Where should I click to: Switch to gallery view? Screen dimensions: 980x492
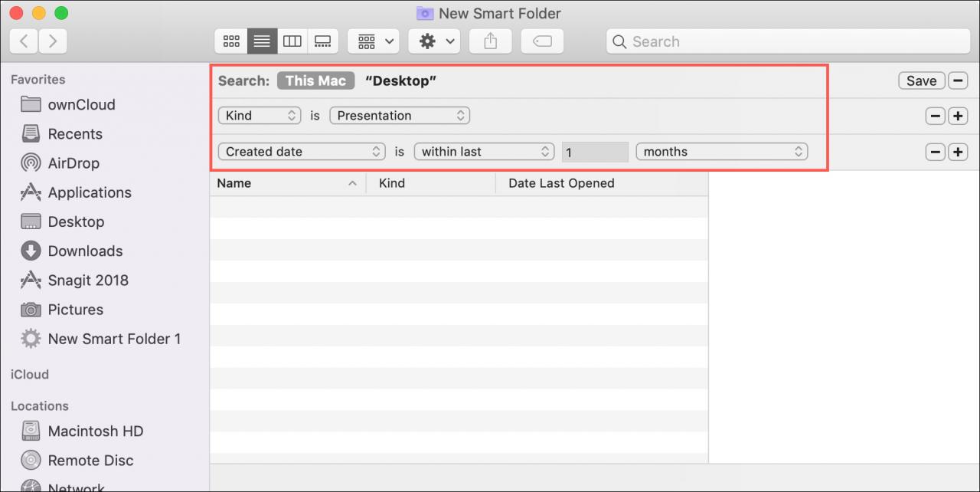pos(323,41)
